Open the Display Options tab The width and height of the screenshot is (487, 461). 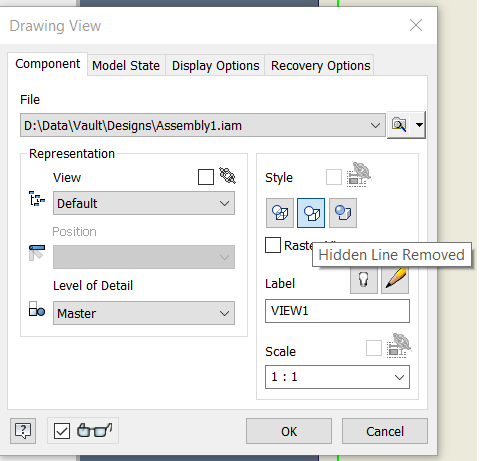(x=215, y=66)
